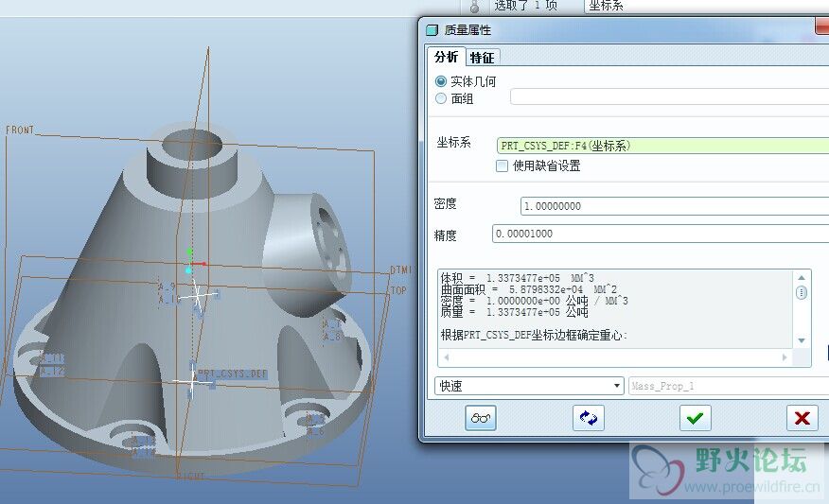Click the 体积 volume result line
This screenshot has width=829, height=504.
pos(517,278)
